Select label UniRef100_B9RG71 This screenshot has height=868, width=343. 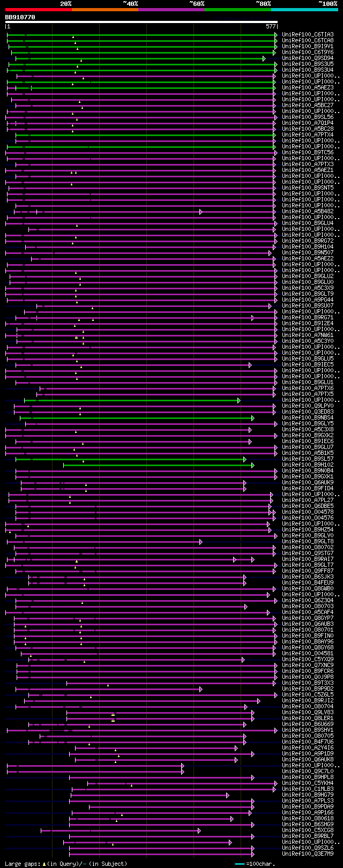tap(308, 318)
